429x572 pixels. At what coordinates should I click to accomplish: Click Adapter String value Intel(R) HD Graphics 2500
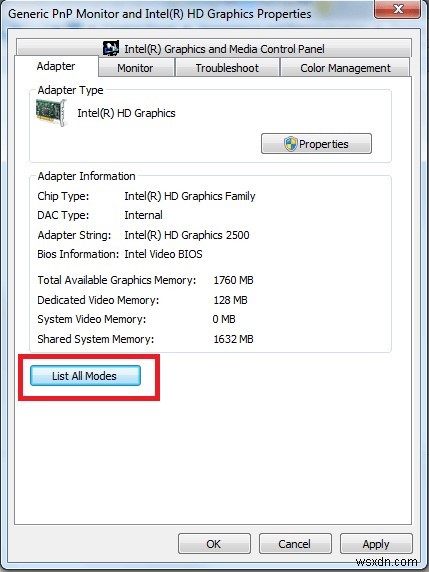point(187,235)
